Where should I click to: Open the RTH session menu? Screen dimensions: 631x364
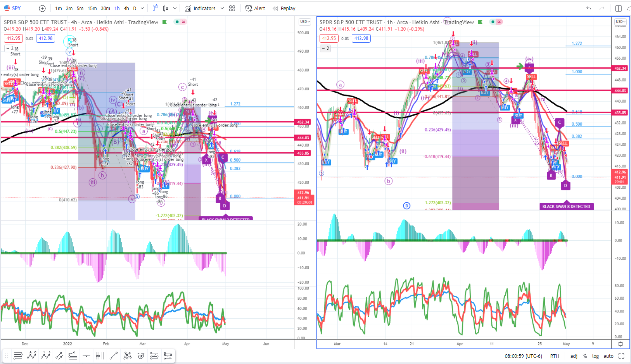[x=554, y=356]
